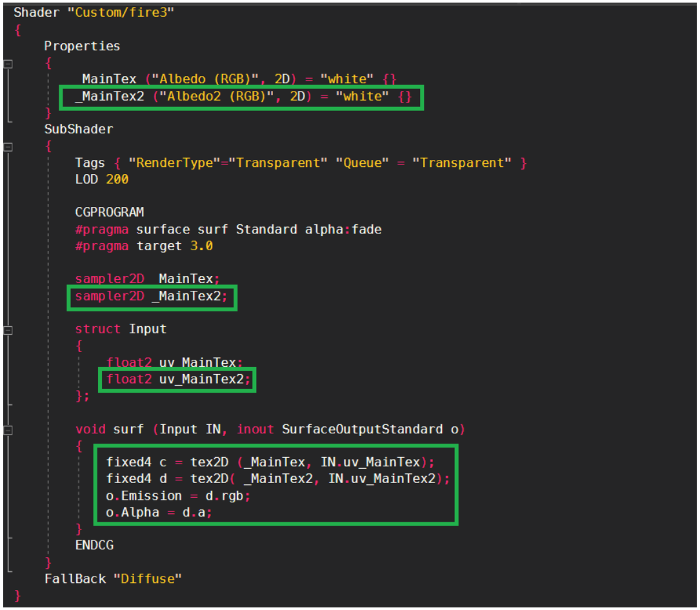Collapse the SubShader block fold marker
This screenshot has height=610, width=700.
coord(8,147)
